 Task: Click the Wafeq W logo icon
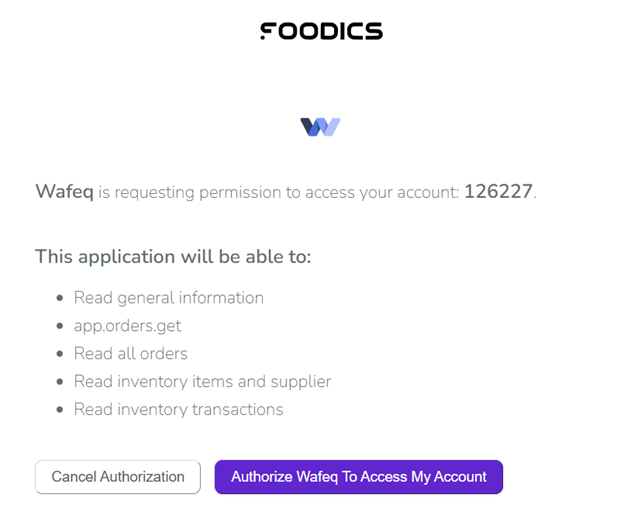pos(320,127)
